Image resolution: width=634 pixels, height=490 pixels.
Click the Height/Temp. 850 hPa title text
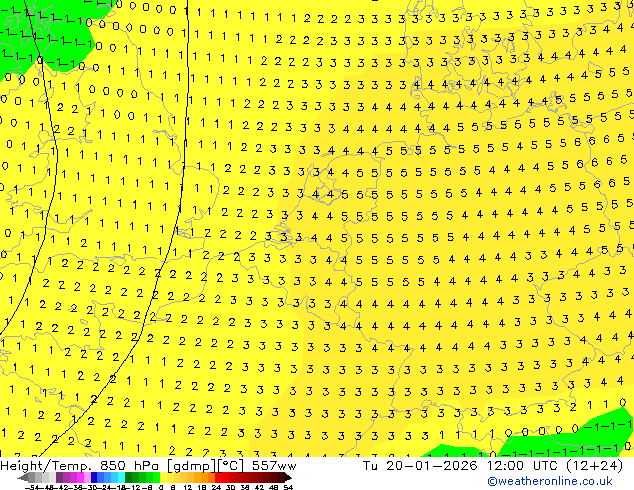pos(82,466)
